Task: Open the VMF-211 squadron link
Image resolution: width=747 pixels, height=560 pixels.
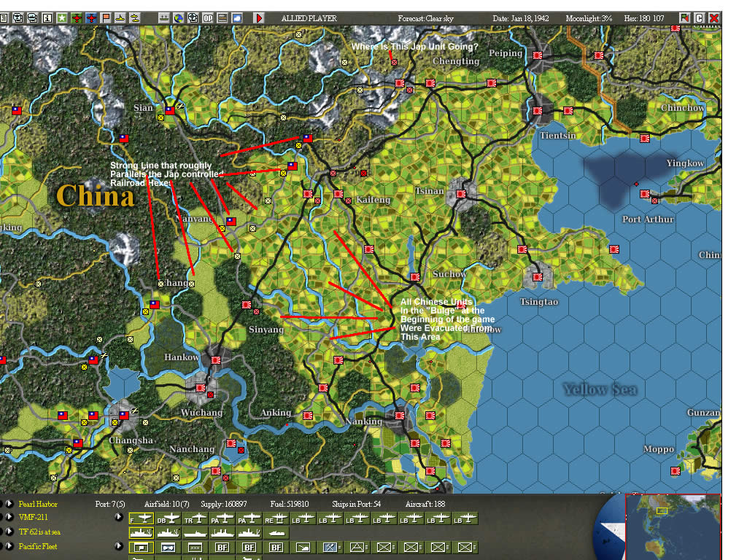Action: click(33, 517)
